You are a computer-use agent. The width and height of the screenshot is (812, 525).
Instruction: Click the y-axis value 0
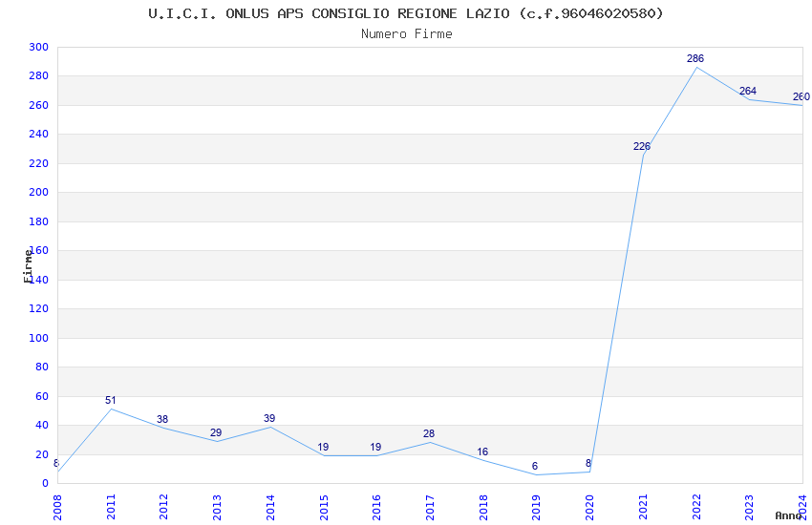point(46,483)
